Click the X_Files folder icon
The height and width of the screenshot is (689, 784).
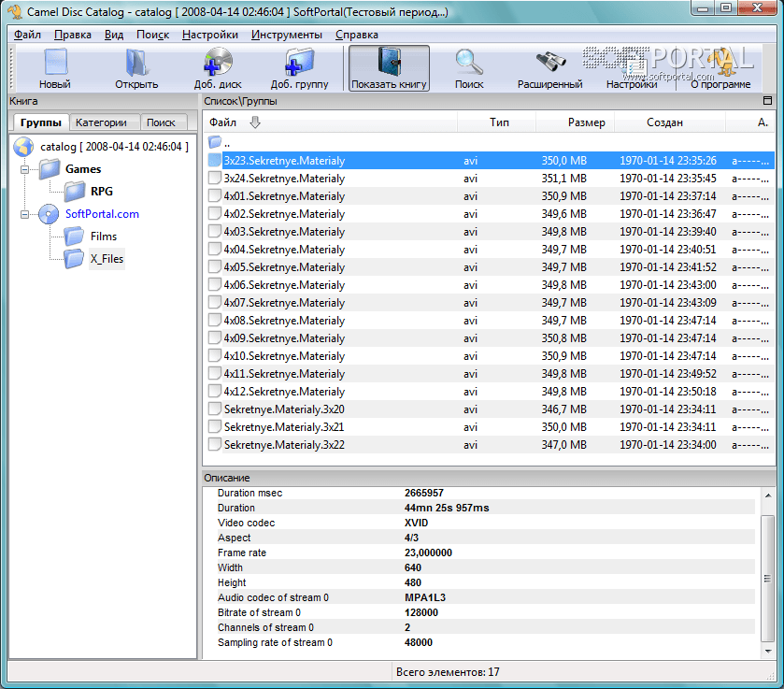74,259
